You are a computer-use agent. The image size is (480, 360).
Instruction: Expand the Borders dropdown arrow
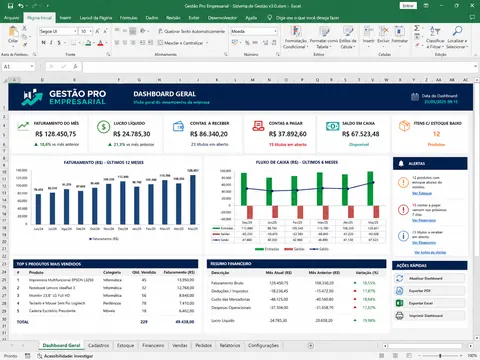[79, 43]
